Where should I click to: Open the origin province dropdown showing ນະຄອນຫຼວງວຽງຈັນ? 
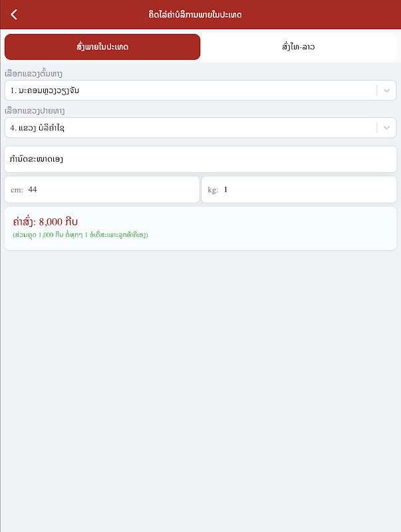[201, 90]
